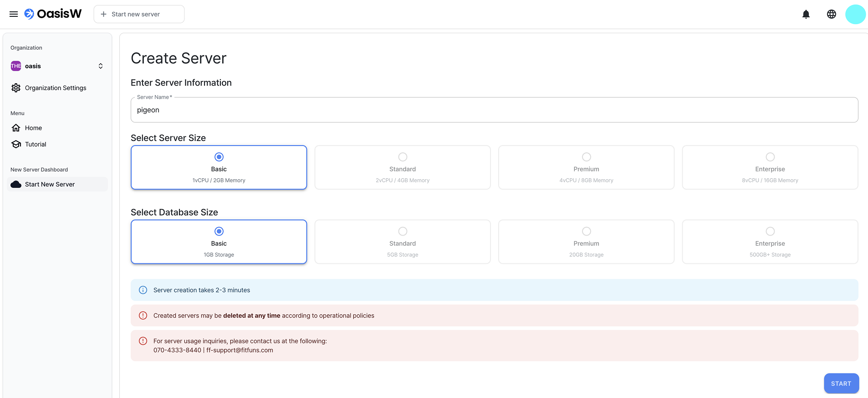The width and height of the screenshot is (868, 398).
Task: Click the OasisW logo
Action: [x=53, y=14]
